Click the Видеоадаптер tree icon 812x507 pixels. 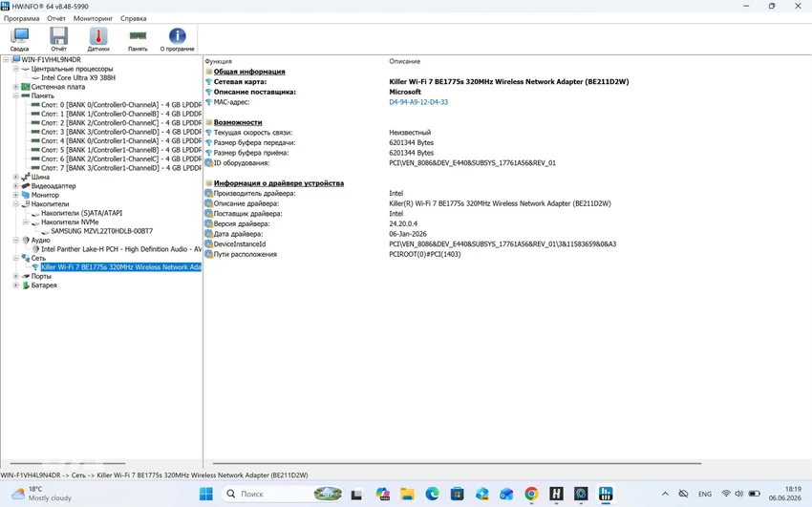tap(26, 186)
